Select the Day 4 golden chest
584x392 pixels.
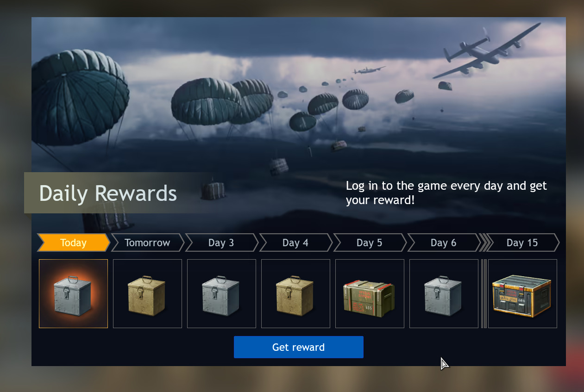click(295, 293)
